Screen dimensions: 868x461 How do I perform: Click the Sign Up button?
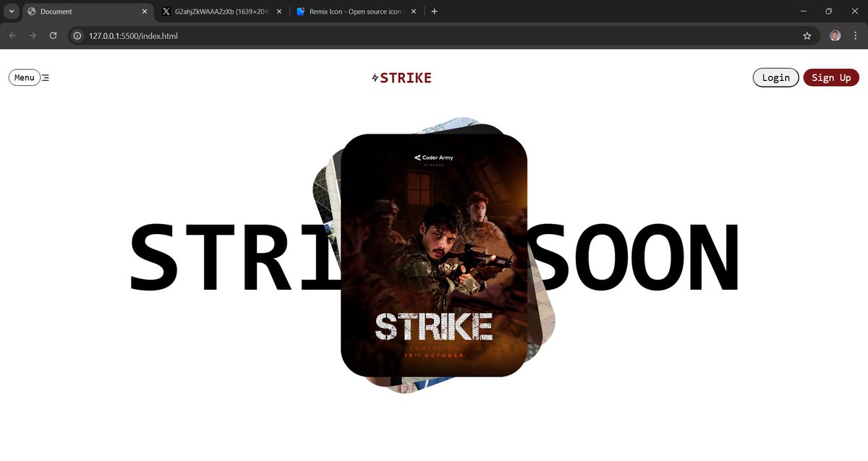point(831,77)
